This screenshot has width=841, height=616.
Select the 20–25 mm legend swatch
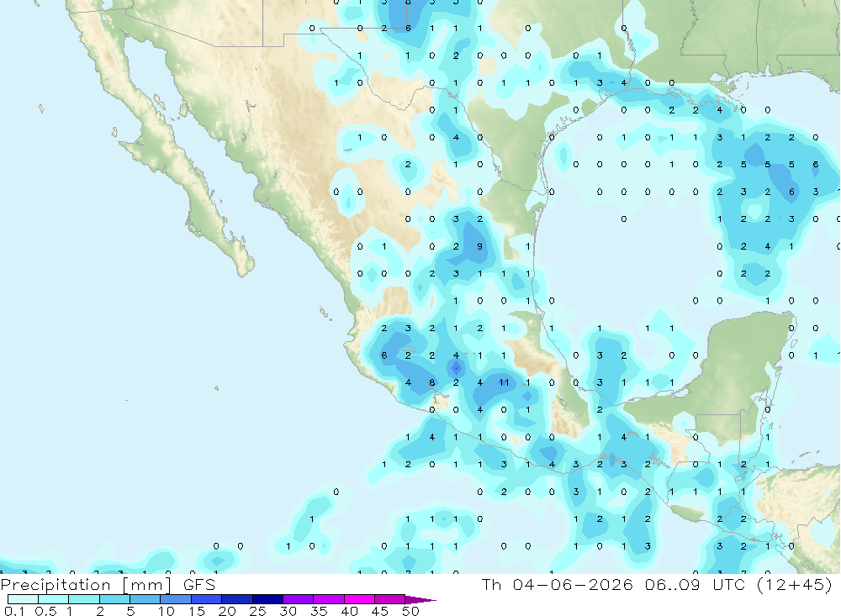coord(237,599)
